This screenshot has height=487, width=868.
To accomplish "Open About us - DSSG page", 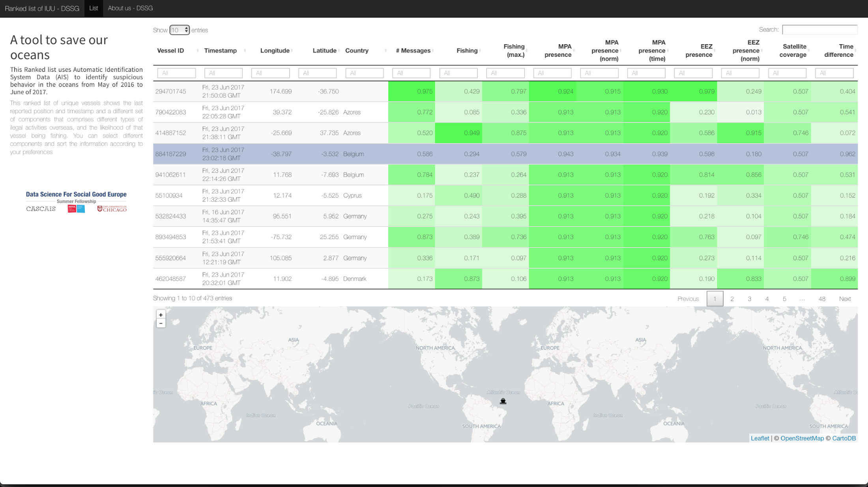I will [130, 8].
